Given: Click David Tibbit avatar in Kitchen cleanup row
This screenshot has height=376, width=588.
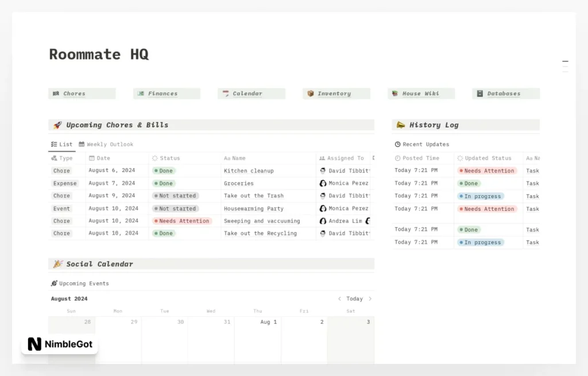Looking at the screenshot, I should [x=323, y=170].
